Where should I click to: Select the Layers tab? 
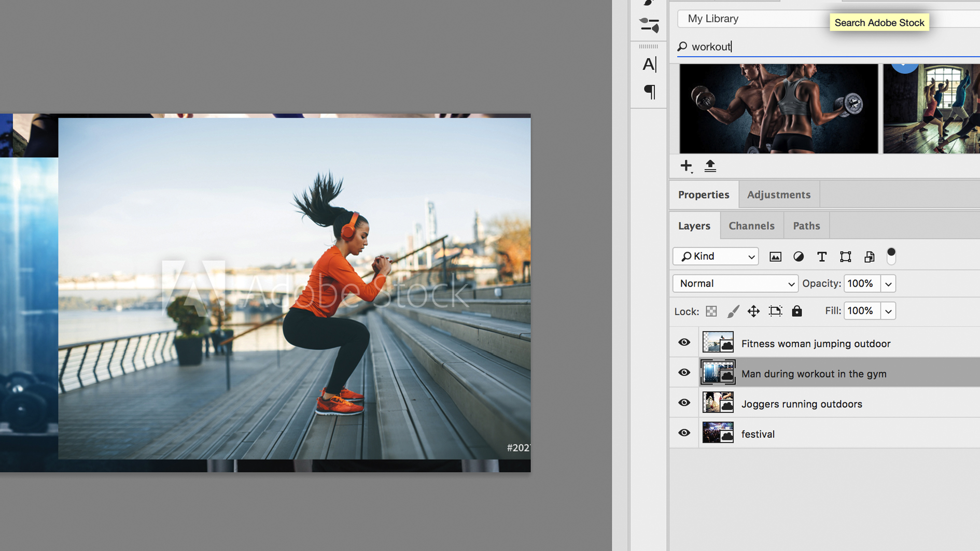pyautogui.click(x=694, y=225)
